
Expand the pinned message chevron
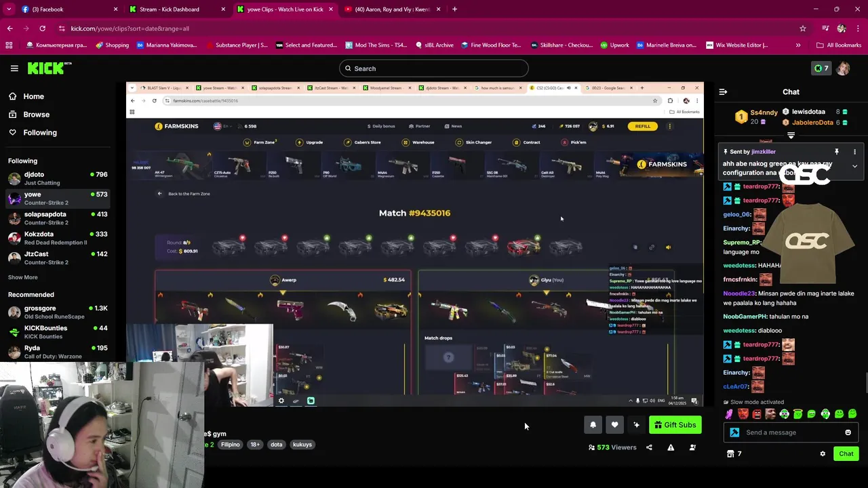click(854, 166)
